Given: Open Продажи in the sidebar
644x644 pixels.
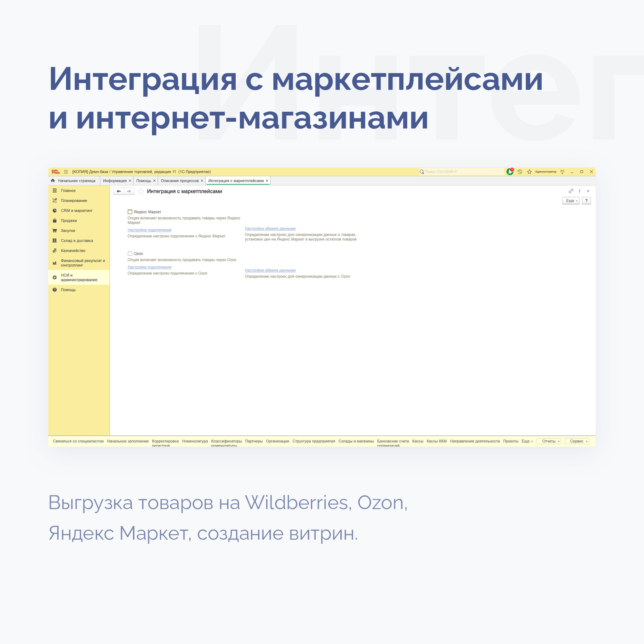Looking at the screenshot, I should tap(69, 220).
